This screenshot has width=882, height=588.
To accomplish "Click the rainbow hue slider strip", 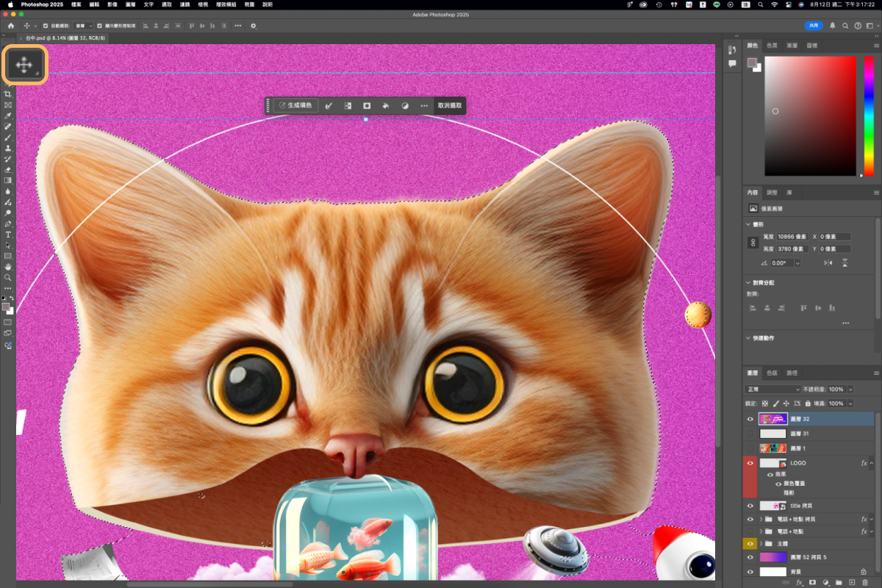I will [868, 115].
